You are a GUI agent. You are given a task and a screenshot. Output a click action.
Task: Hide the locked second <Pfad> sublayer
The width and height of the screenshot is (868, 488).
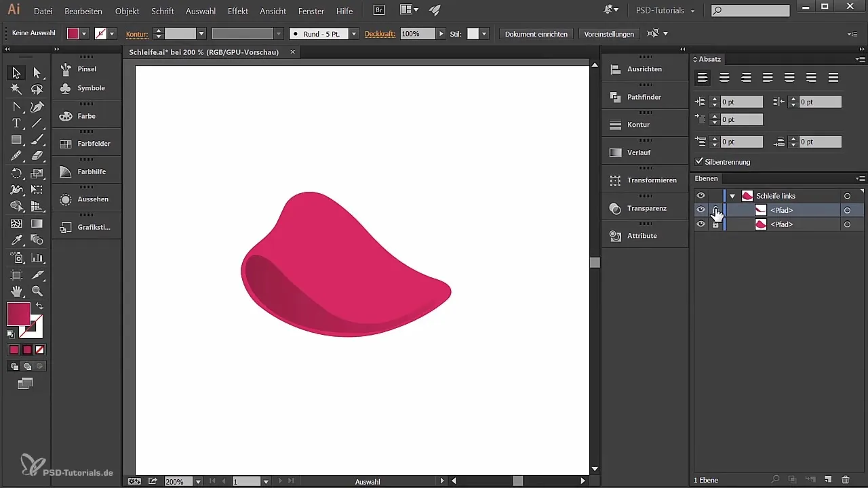[x=701, y=224]
